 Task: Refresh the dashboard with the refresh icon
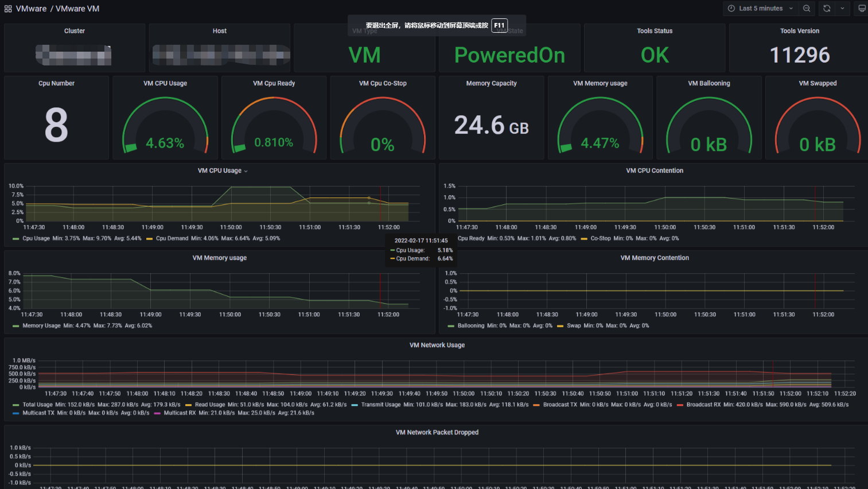click(x=827, y=9)
